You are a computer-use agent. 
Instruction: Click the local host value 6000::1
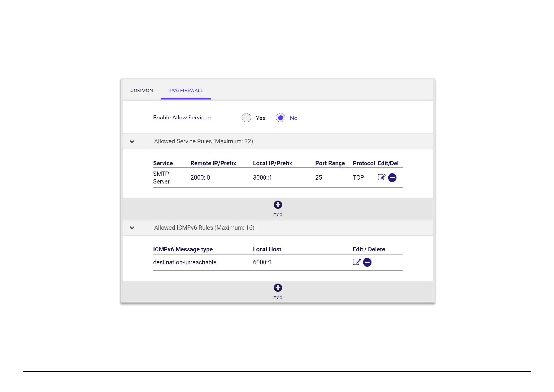262,262
